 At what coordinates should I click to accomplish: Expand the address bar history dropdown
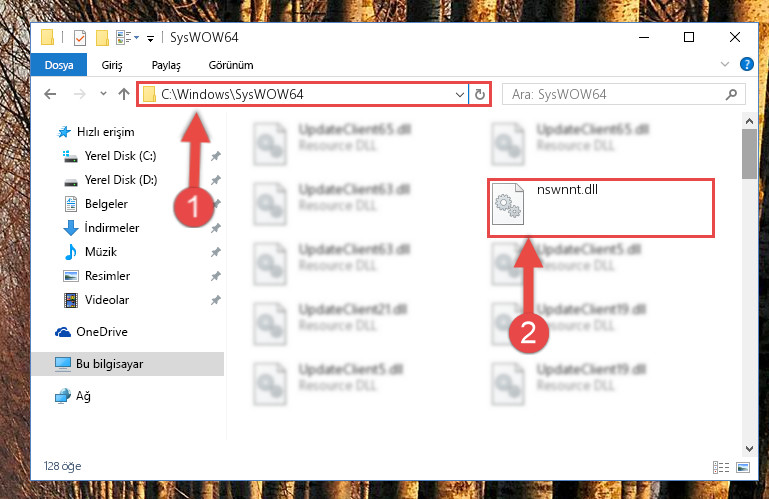(460, 94)
